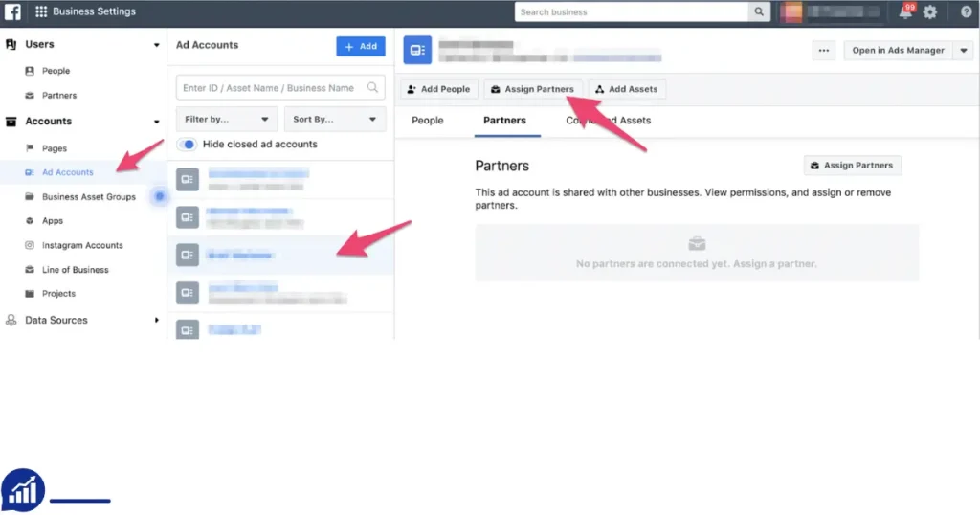This screenshot has height=515, width=980.
Task: Click search magnifier in ad accounts filter field
Action: pos(372,87)
